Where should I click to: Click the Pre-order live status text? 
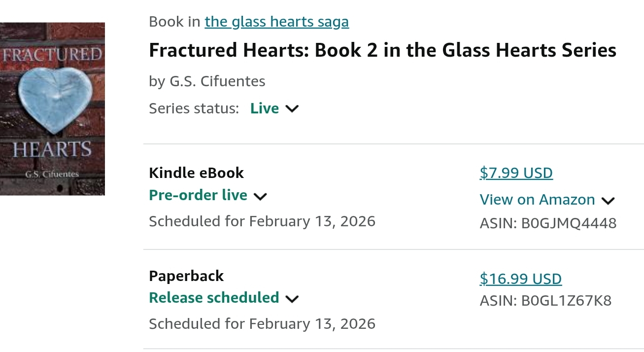198,195
